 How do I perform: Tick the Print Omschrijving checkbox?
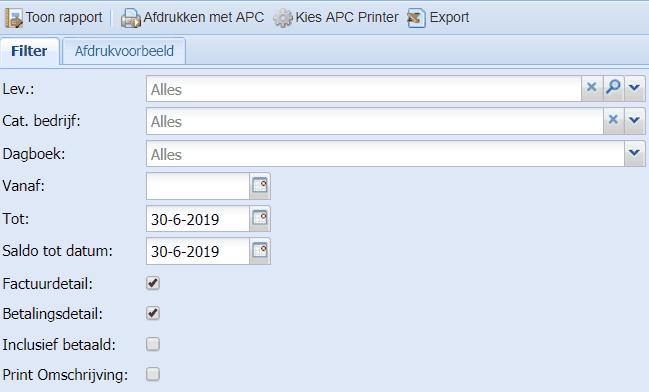click(x=153, y=374)
